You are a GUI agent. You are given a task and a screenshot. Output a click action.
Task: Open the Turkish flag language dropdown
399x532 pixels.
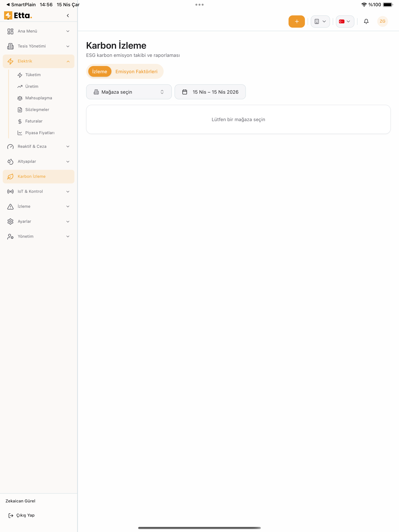pos(345,21)
